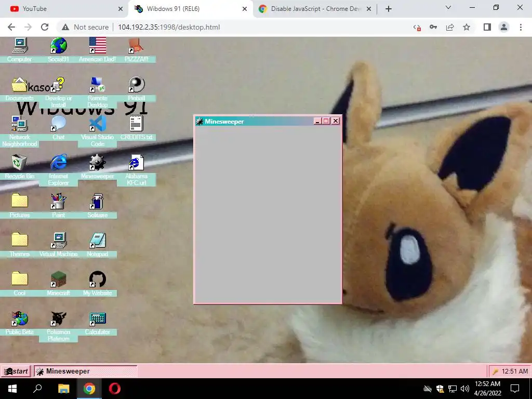Open Windows Search from taskbar
This screenshot has height=399, width=532.
[37, 389]
